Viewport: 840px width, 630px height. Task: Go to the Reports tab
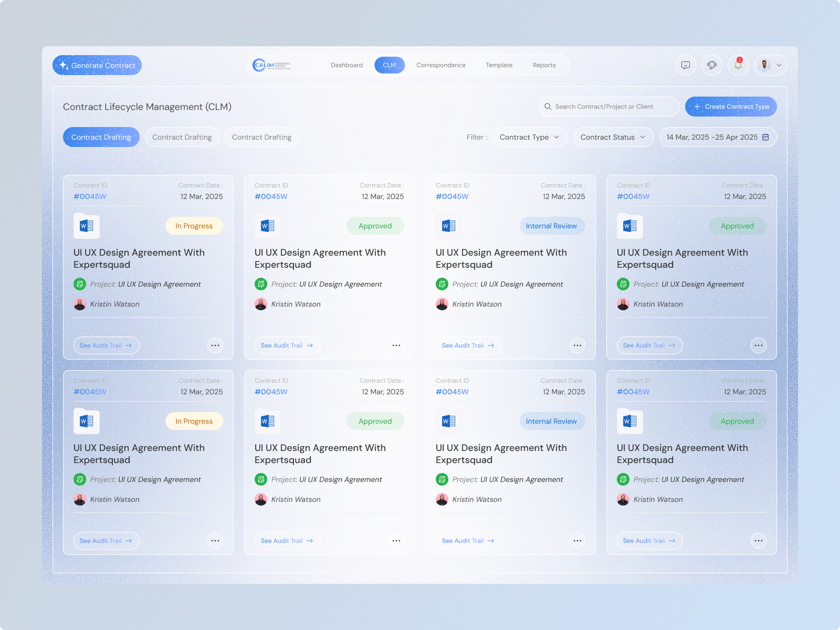click(544, 65)
